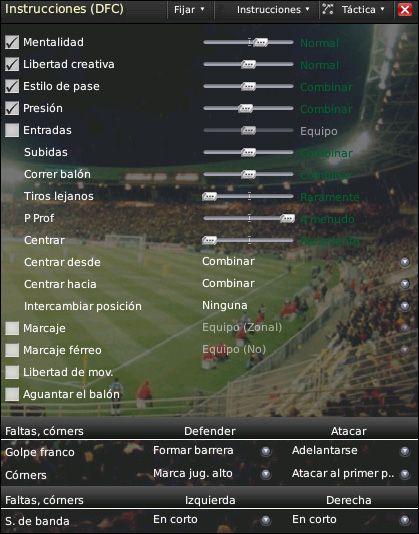The height and width of the screenshot is (534, 419).
Task: Open the Fijar dropdown menu
Action: pyautogui.click(x=189, y=10)
